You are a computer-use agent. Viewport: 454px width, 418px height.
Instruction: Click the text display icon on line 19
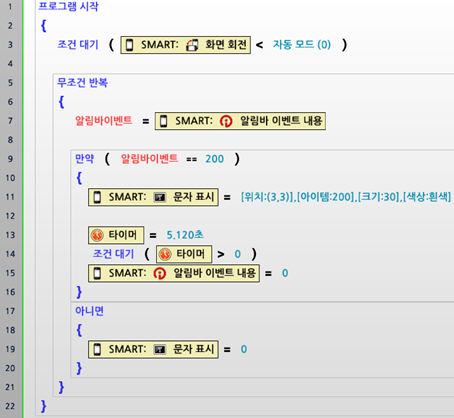click(160, 349)
